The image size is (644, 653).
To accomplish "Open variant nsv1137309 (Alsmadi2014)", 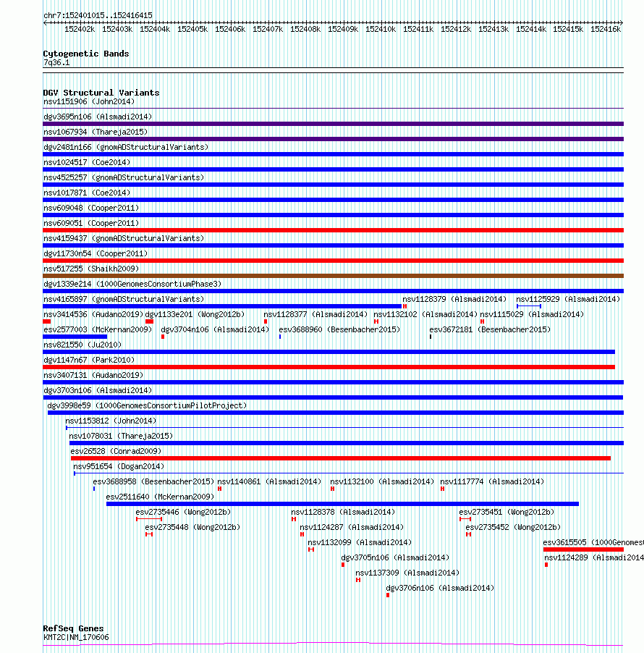I will 407,573.
